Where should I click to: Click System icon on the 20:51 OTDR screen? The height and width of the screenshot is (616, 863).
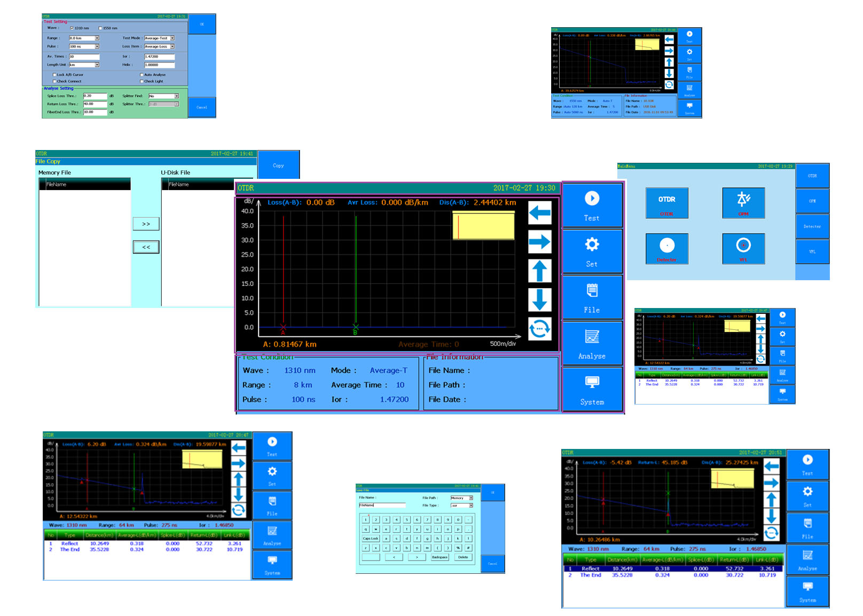coord(807,591)
